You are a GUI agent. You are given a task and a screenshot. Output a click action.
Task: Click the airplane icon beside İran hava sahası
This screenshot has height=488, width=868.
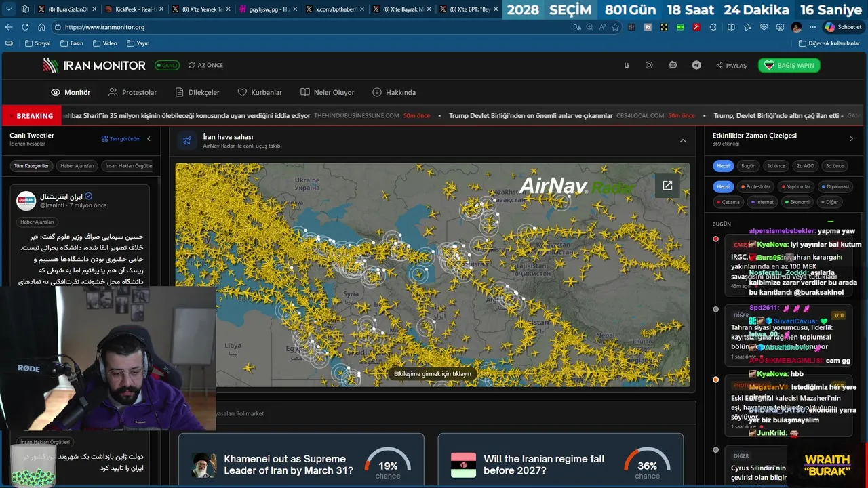187,140
